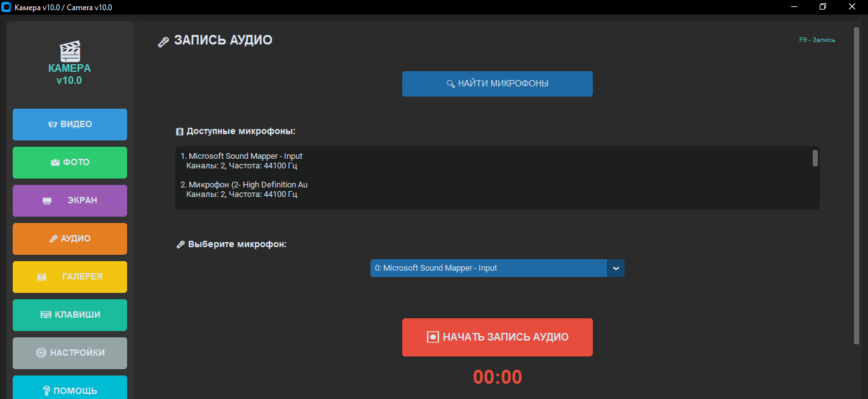Click the record icon inside start button
Viewport: 868px width, 399px height.
coord(433,337)
